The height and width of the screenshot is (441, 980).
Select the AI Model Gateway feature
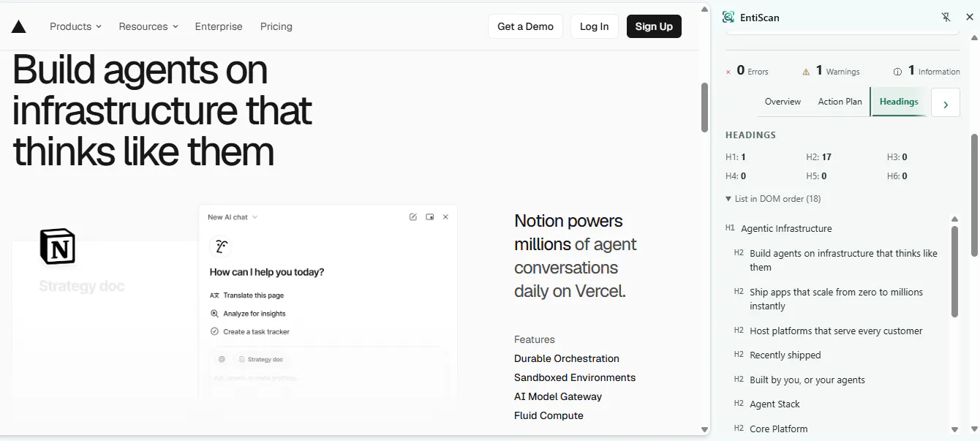coord(558,396)
